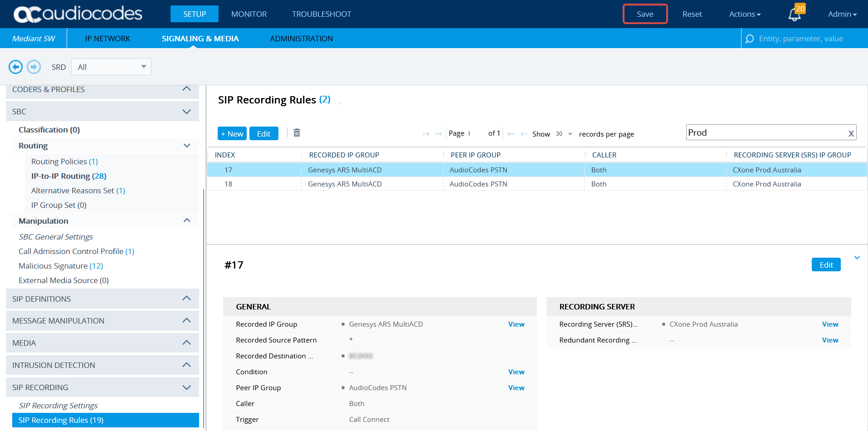This screenshot has height=431, width=868.
Task: Click the forward navigation arrow icon
Action: coord(34,67)
